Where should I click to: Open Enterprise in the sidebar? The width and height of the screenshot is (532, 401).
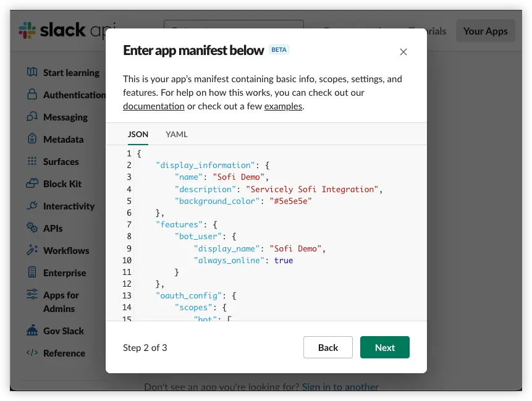pos(64,272)
